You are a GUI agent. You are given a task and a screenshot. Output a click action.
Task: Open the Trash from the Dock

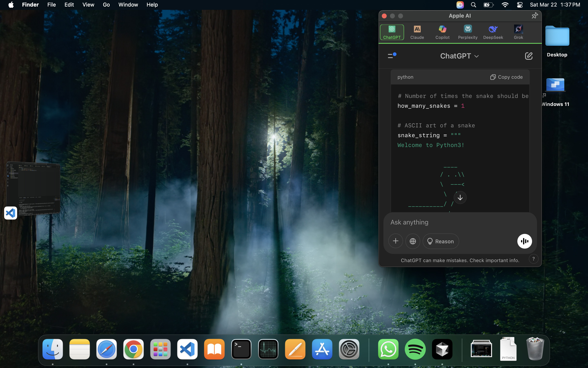click(535, 349)
